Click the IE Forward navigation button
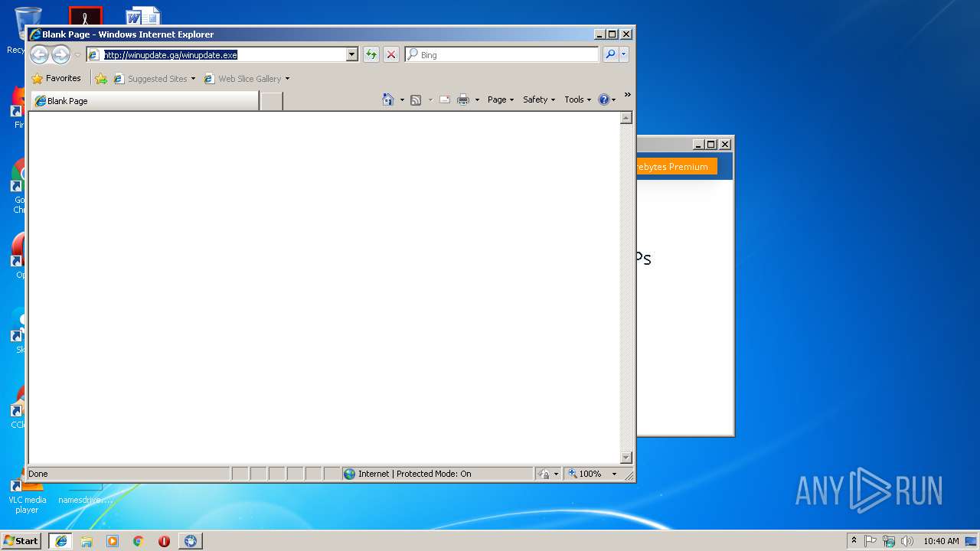This screenshot has height=551, width=980. point(60,54)
